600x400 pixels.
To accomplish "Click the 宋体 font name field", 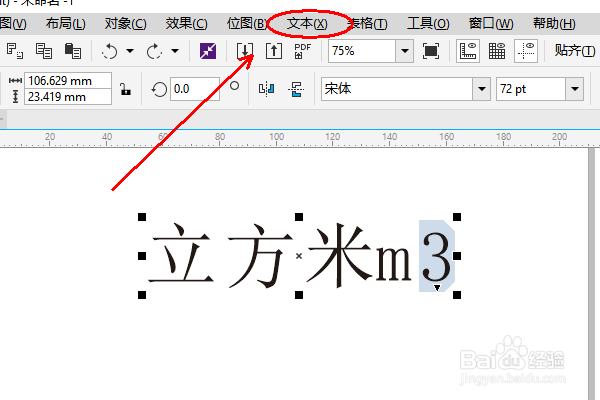I will (x=397, y=89).
